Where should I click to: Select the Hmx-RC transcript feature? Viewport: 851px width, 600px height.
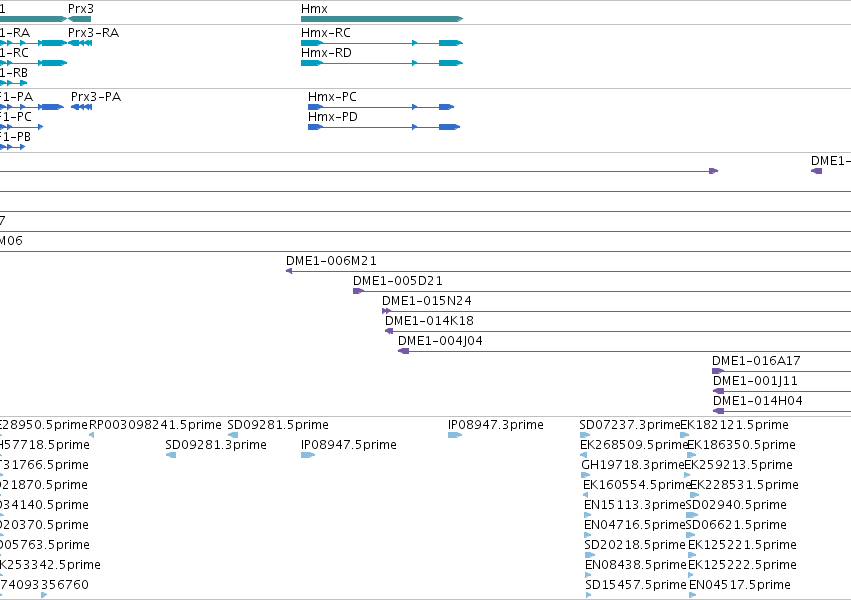pyautogui.click(x=382, y=43)
